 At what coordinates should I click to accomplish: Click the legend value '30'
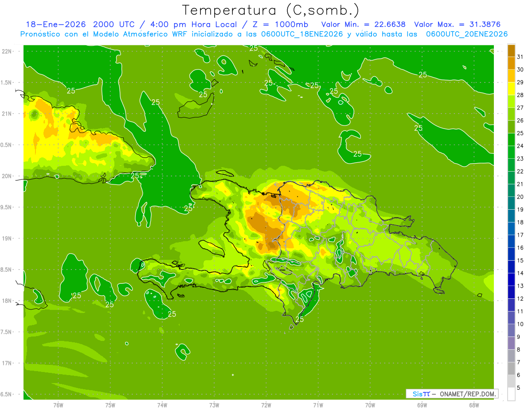coord(520,70)
